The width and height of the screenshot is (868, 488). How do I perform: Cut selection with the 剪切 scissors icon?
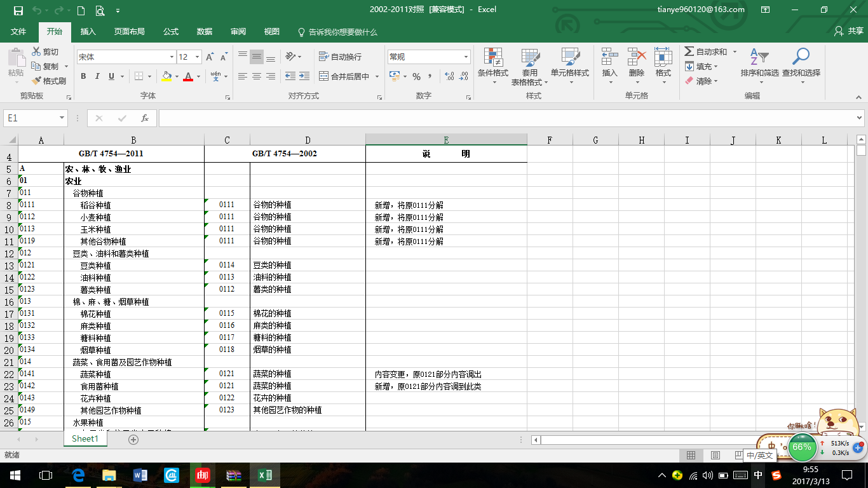click(x=44, y=51)
